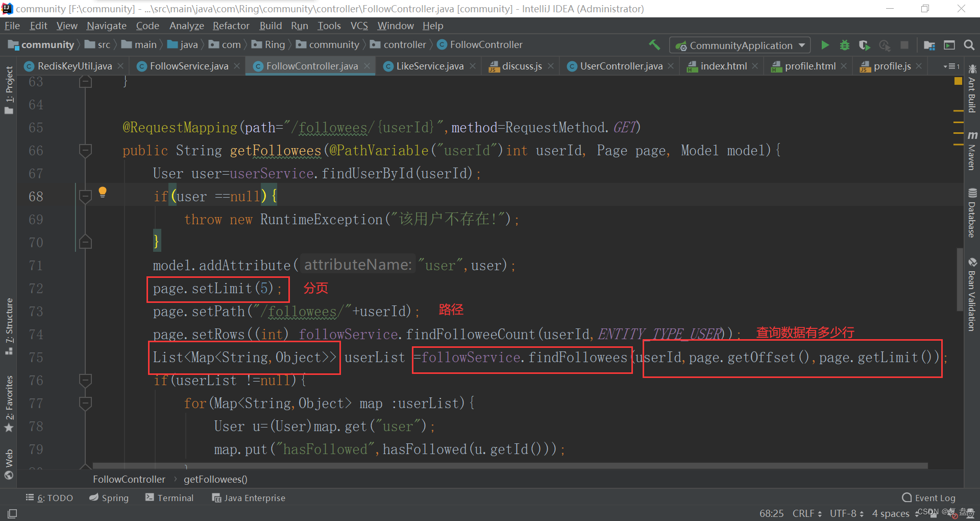Show hidden editor tabs list
Viewport: 980px width, 521px height.
[x=951, y=66]
